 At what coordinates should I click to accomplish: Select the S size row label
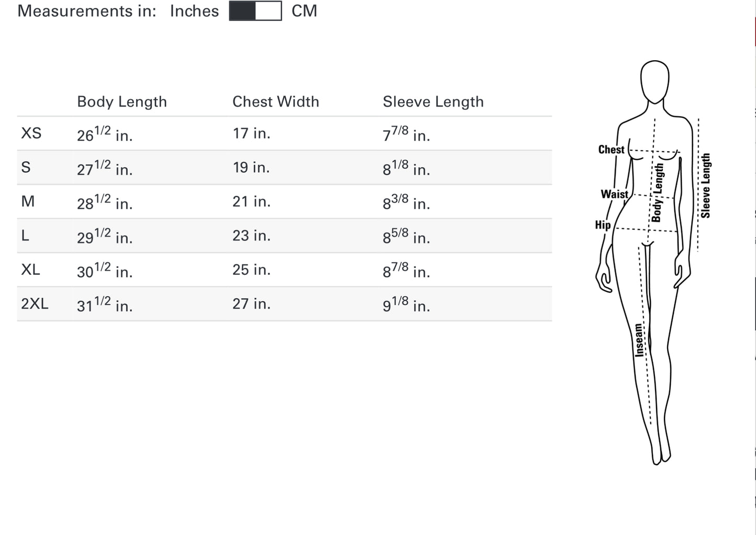pos(26,168)
